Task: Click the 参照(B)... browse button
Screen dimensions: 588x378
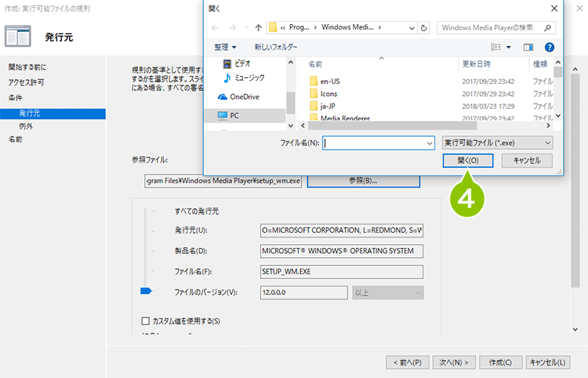Action: click(364, 181)
